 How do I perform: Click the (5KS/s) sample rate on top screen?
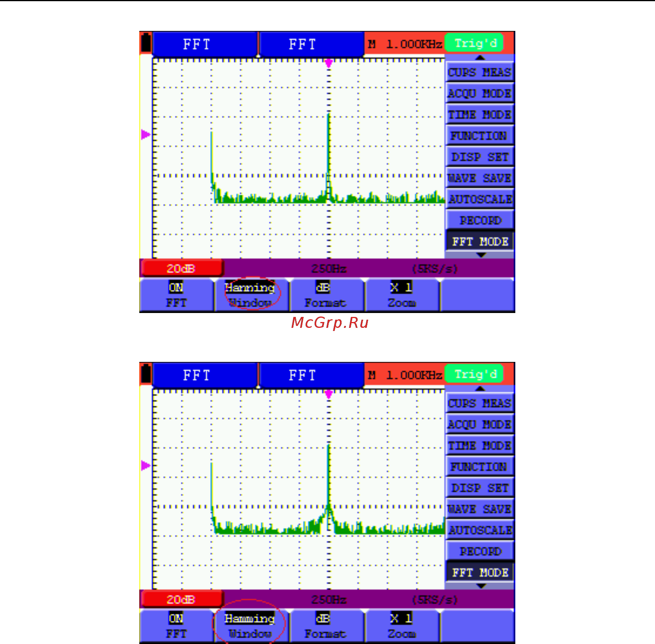point(435,269)
